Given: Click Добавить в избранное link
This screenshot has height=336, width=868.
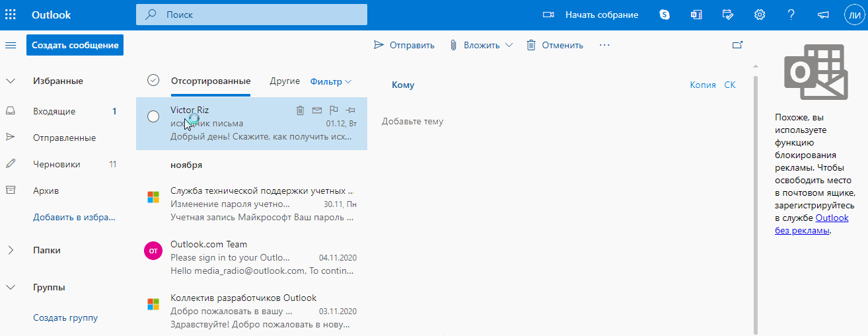Looking at the screenshot, I should click(75, 217).
